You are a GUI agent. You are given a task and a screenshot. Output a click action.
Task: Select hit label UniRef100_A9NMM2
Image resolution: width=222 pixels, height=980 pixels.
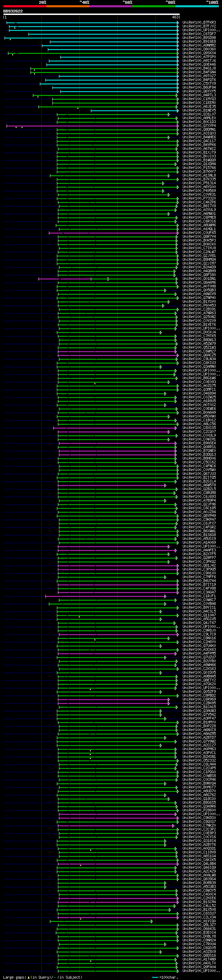[199, 45]
